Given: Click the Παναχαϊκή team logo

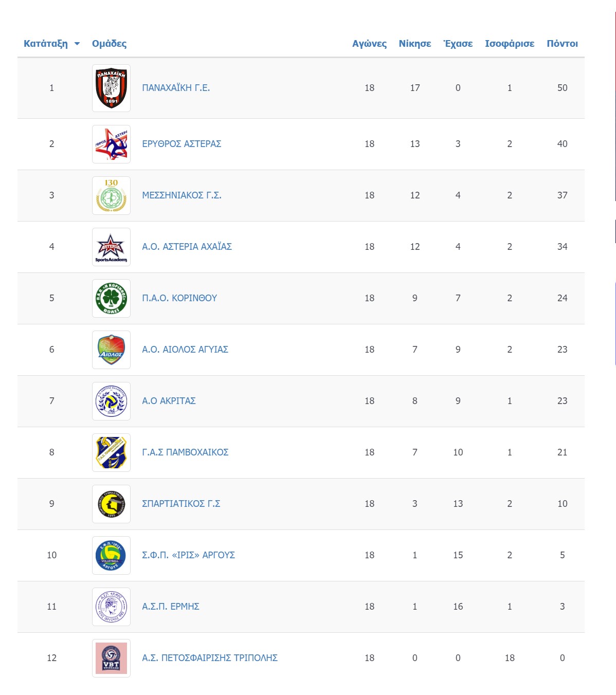Looking at the screenshot, I should coord(111,88).
